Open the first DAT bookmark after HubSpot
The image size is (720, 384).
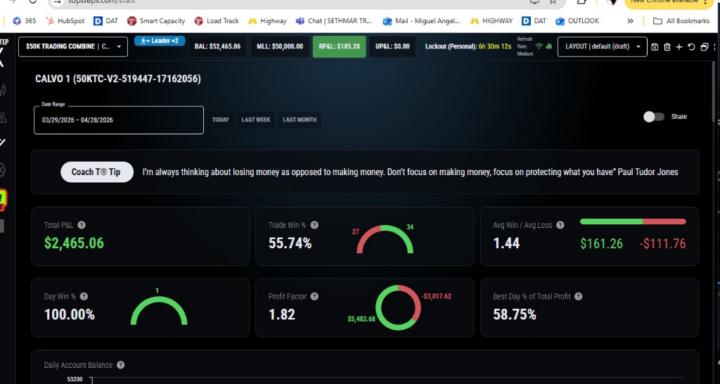(x=106, y=21)
